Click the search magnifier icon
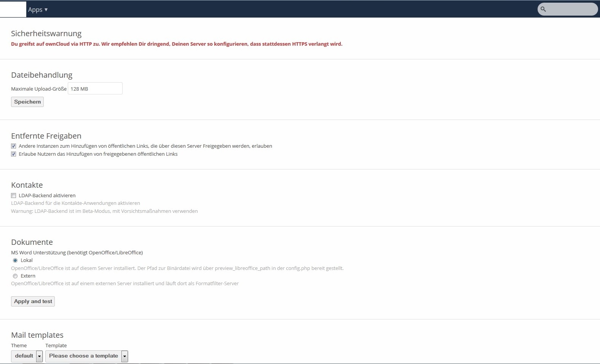 tap(543, 9)
